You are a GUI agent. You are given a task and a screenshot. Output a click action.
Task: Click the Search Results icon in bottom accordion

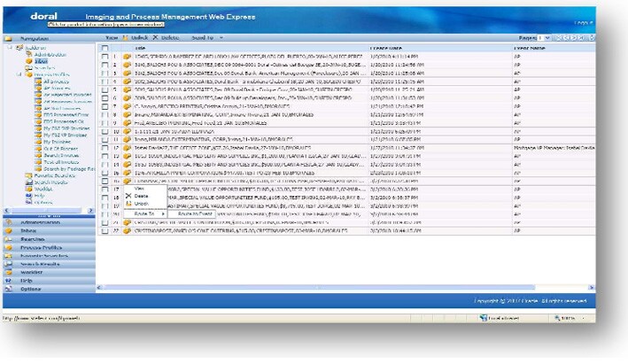8,264
